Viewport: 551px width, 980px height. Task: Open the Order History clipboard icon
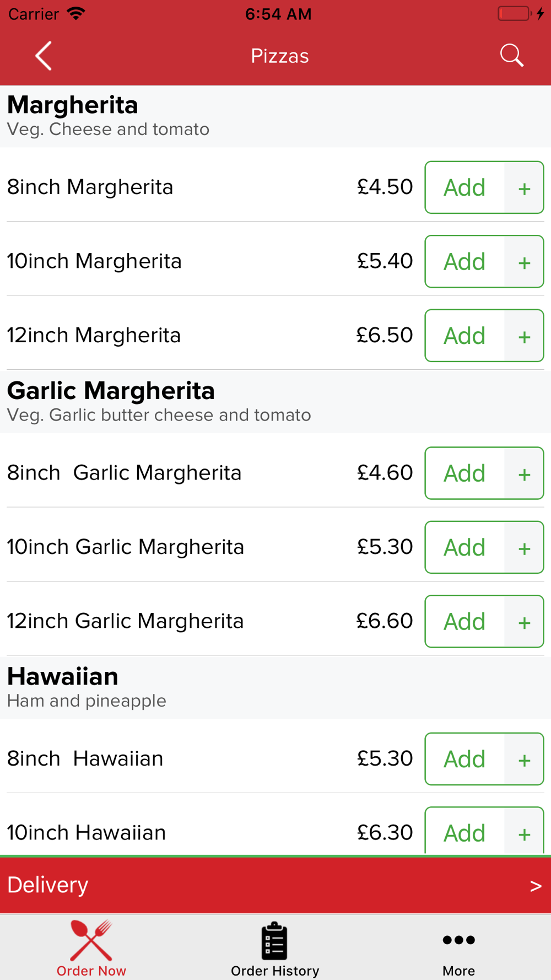(274, 941)
